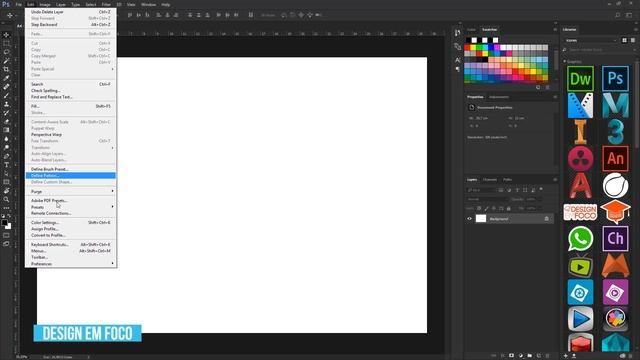Expand the Presets submenu
Screen dimensions: 640x360
[71, 207]
